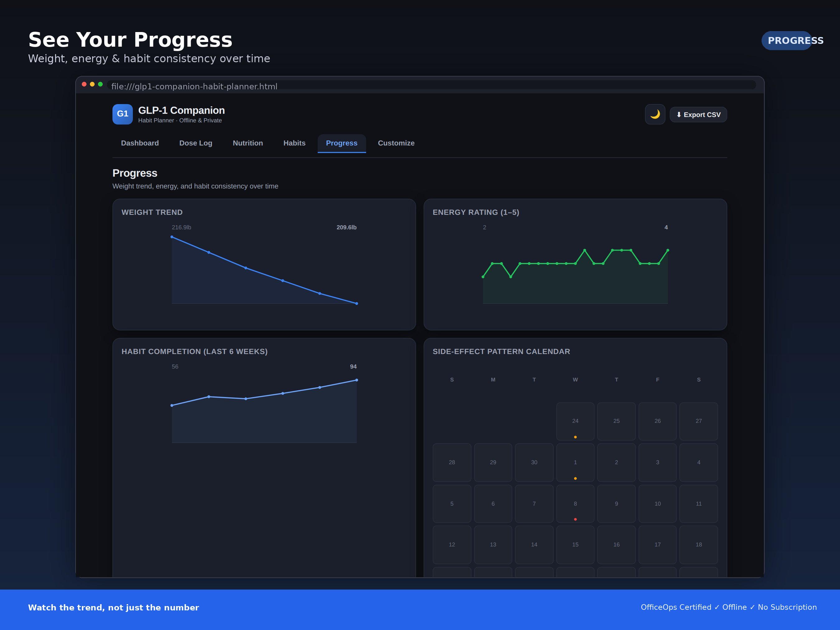The image size is (840, 630).
Task: Select calendar day 24 with orange dot
Action: point(575,421)
